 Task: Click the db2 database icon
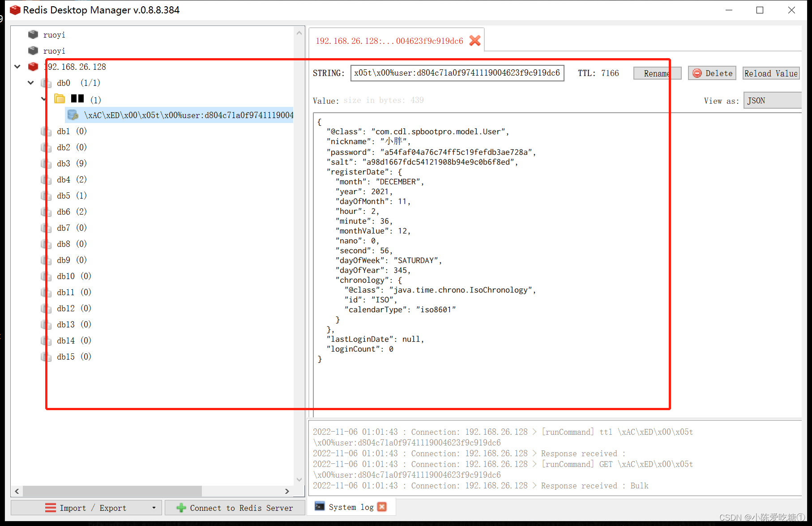click(46, 147)
